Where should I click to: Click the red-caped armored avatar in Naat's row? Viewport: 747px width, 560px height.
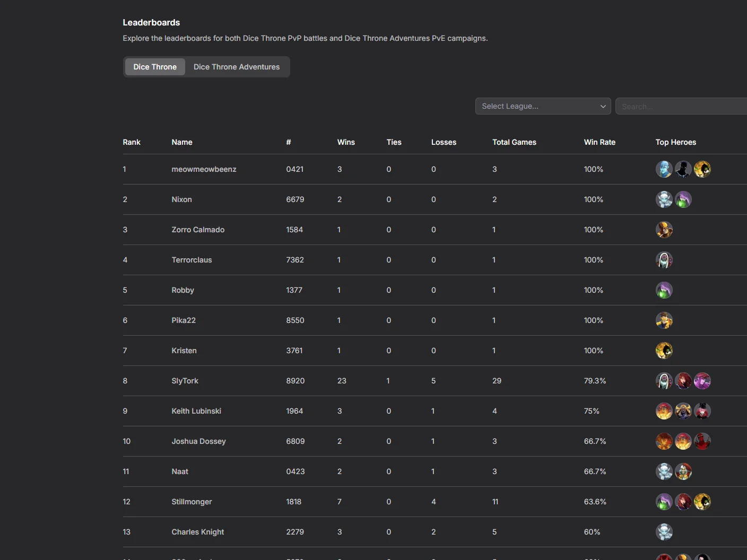683,471
